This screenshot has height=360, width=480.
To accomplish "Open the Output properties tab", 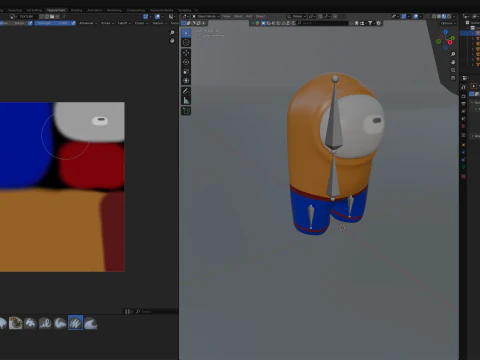I will [463, 104].
